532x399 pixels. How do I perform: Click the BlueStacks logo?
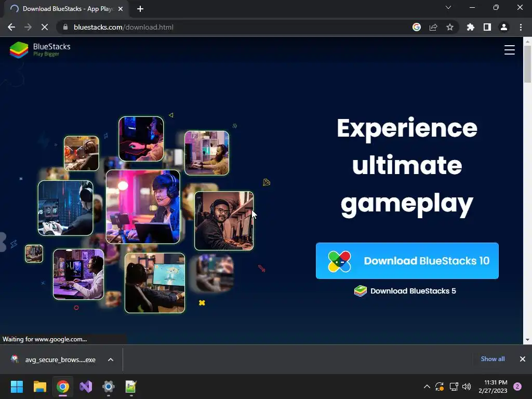[x=40, y=50]
